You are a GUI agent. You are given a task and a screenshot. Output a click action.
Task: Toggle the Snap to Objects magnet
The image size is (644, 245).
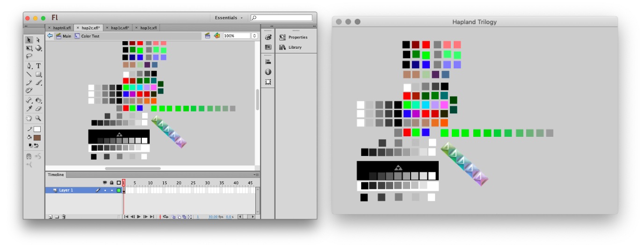coord(29,156)
